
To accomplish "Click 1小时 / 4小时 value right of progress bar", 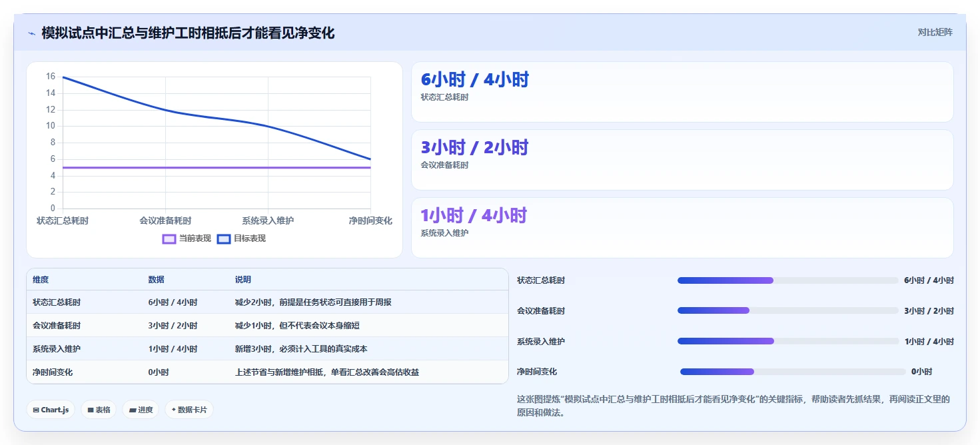I will click(x=929, y=342).
